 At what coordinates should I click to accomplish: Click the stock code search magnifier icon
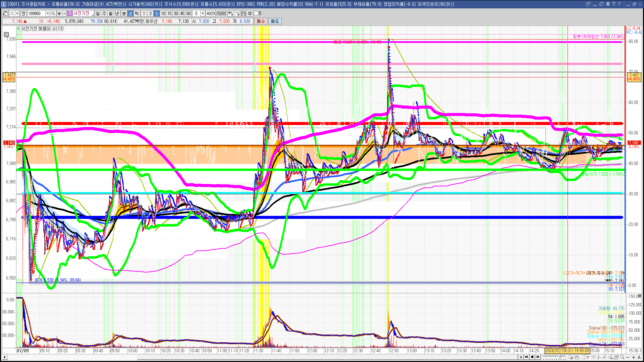point(53,13)
